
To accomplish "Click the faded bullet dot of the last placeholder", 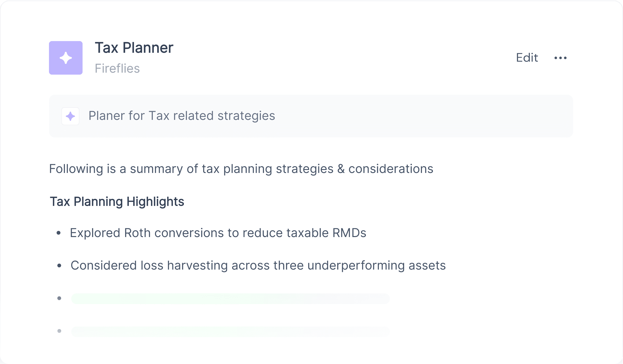I will (59, 331).
